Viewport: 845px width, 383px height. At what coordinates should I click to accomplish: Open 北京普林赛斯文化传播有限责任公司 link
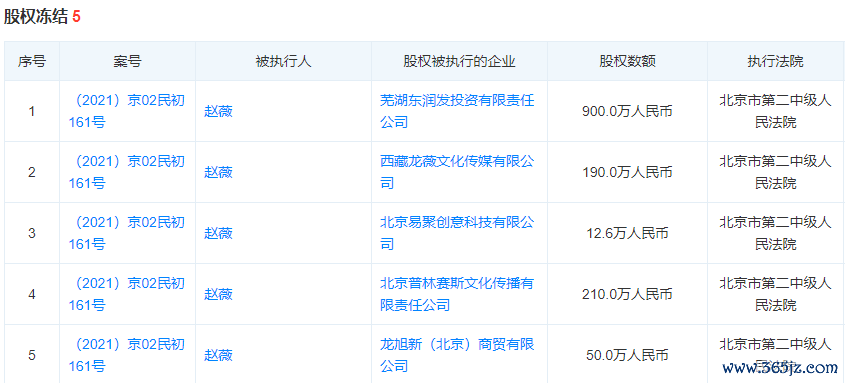(457, 294)
